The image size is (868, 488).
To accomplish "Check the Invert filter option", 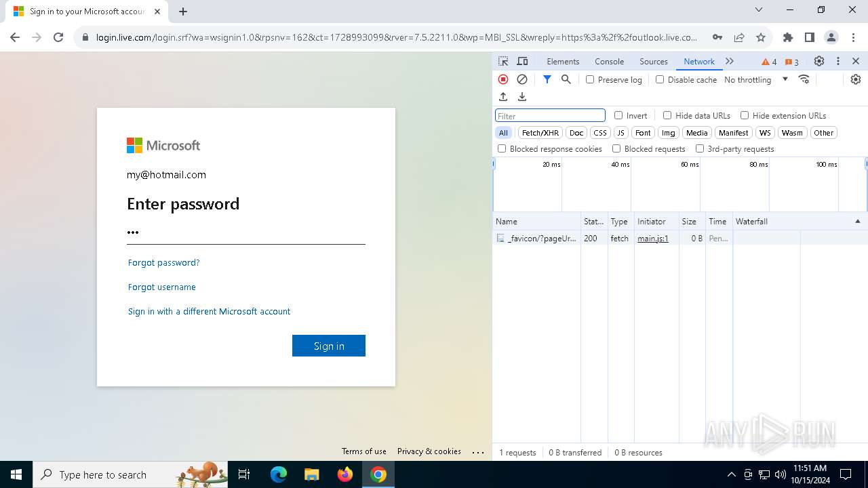I will pos(618,115).
